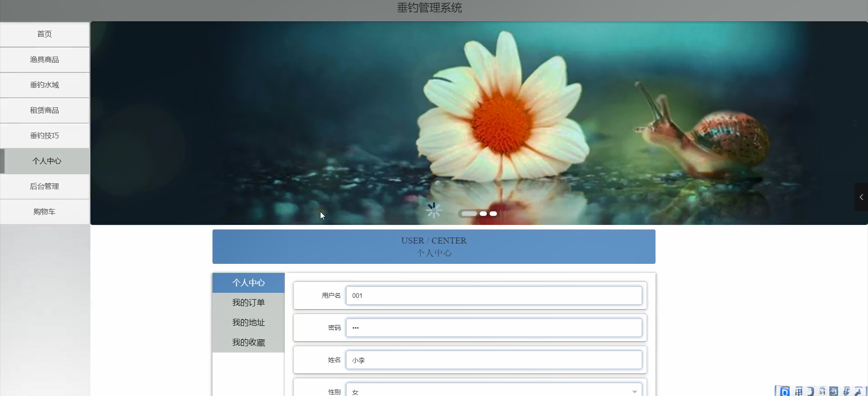Click the 姓名 label
The image size is (868, 396).
[x=335, y=360]
